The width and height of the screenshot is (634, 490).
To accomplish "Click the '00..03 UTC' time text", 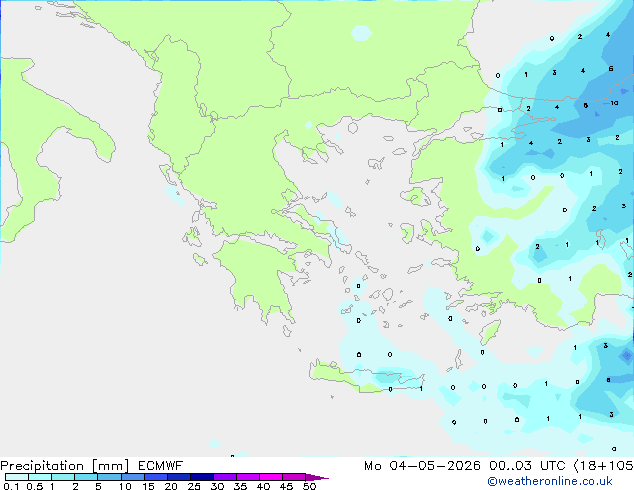I will (x=527, y=466).
